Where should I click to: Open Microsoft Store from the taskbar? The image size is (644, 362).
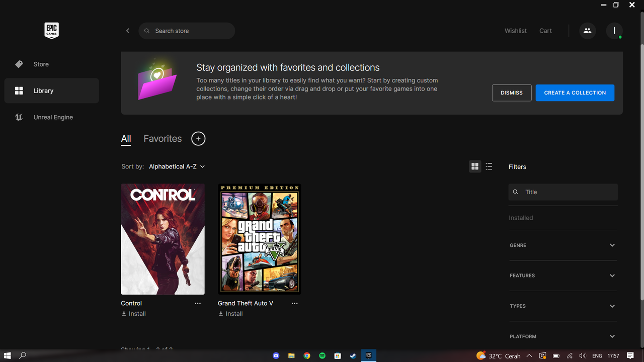pos(338,355)
